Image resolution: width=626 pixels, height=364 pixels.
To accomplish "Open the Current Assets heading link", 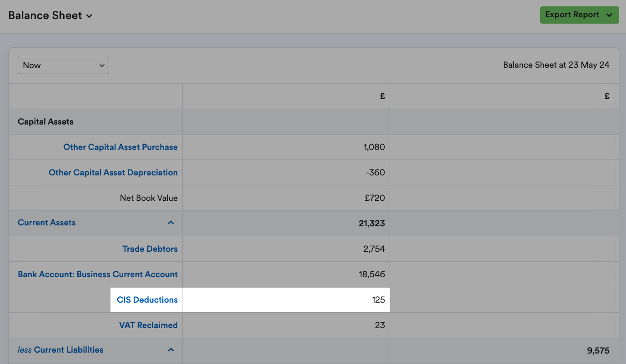I will coord(47,223).
